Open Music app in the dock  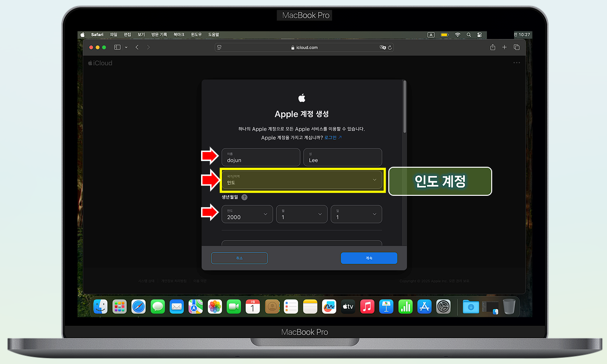click(x=367, y=306)
